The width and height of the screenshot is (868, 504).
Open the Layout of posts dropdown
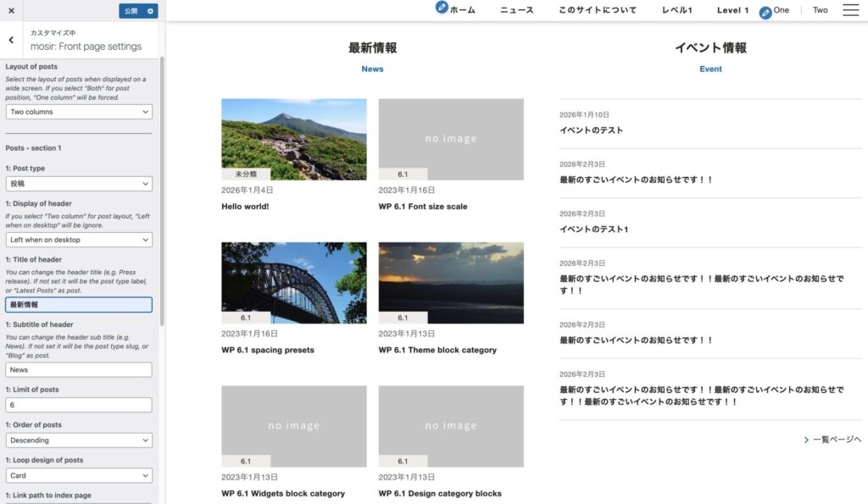pyautogui.click(x=79, y=112)
